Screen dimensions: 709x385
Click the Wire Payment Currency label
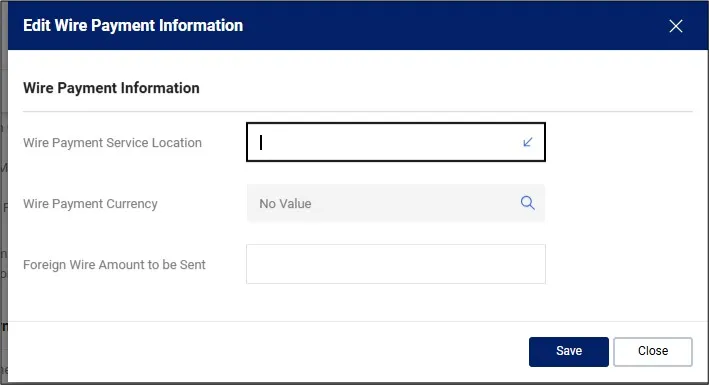pos(90,204)
